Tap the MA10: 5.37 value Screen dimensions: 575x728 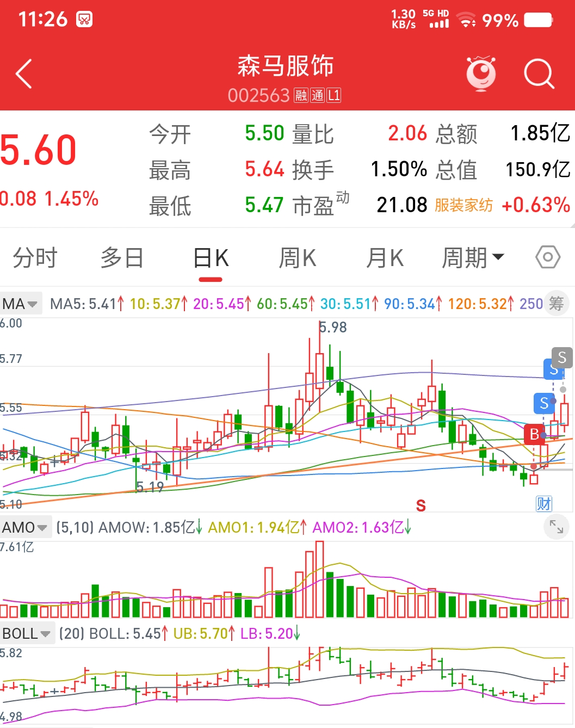point(159,304)
